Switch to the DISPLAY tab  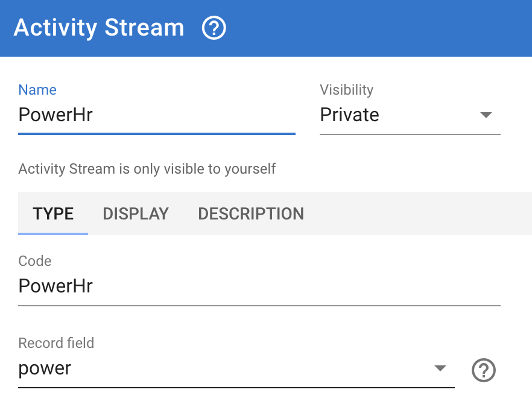click(136, 213)
